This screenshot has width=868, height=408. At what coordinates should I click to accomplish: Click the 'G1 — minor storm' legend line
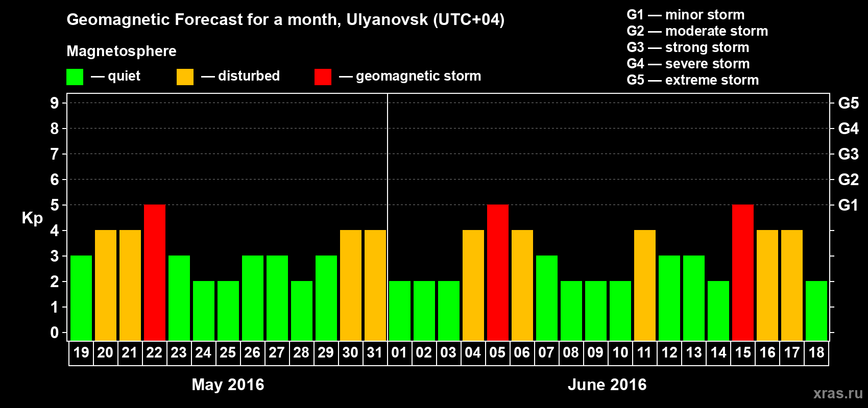[x=686, y=15]
